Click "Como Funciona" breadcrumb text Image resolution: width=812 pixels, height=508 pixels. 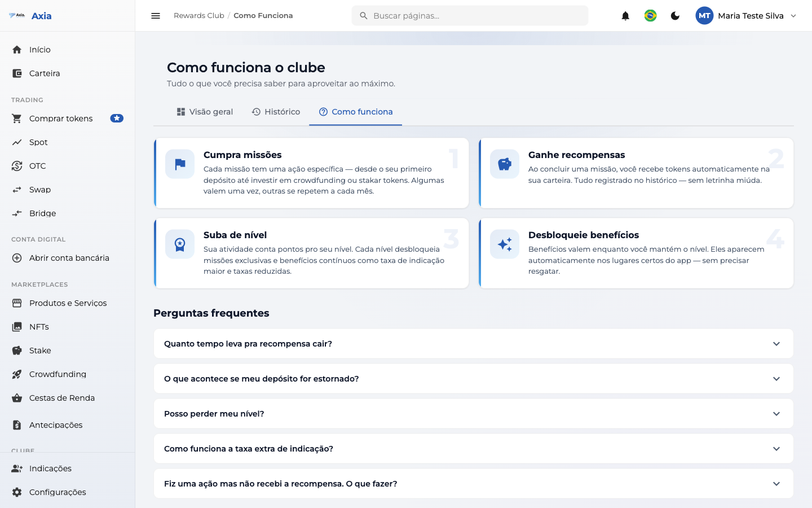coord(263,16)
